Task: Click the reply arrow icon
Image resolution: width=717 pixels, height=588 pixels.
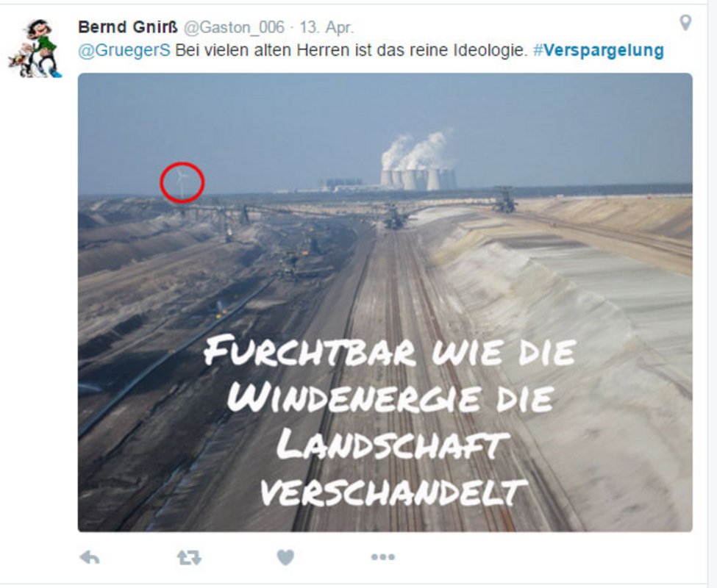Action: [x=90, y=557]
